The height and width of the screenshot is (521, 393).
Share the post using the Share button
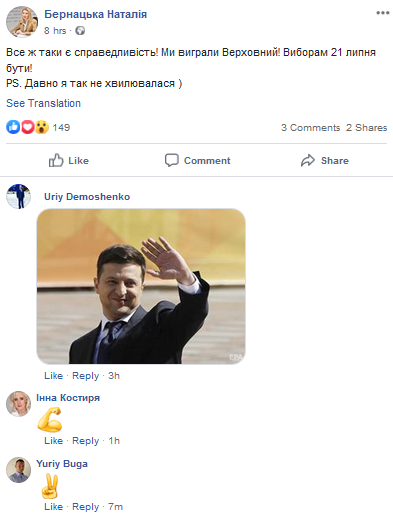pos(325,160)
